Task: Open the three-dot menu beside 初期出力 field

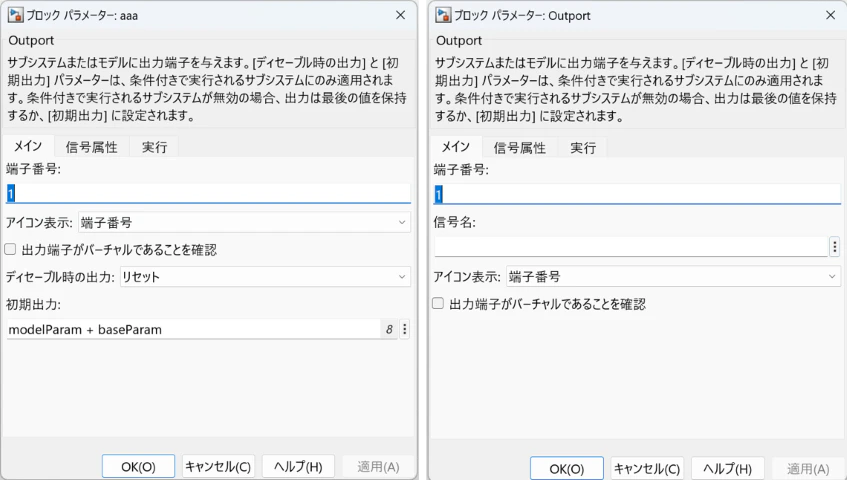Action: (x=405, y=329)
